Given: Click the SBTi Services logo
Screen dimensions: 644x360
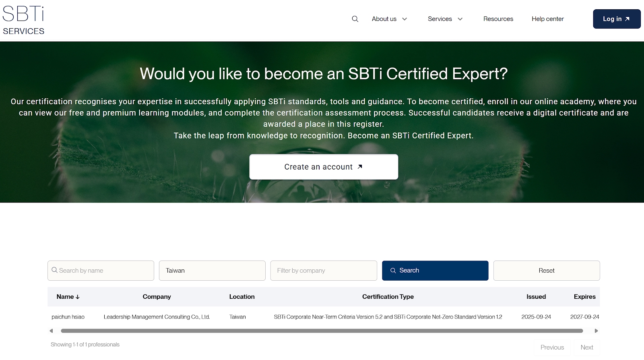Looking at the screenshot, I should tap(23, 20).
